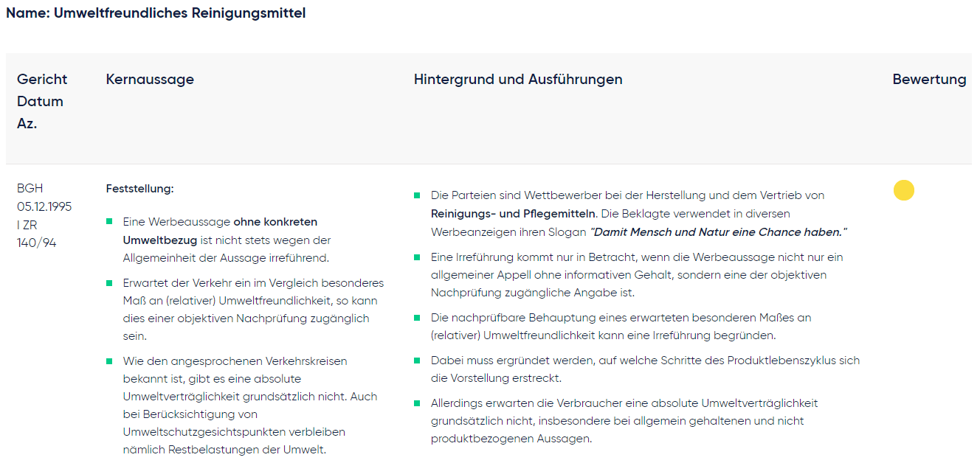980x463 pixels.
Task: Click green bullet before 'Eine Irreführung kommt nur'
Action: (417, 257)
